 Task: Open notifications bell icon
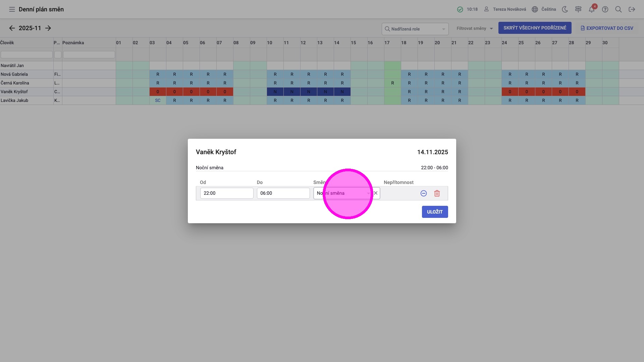pos(592,9)
